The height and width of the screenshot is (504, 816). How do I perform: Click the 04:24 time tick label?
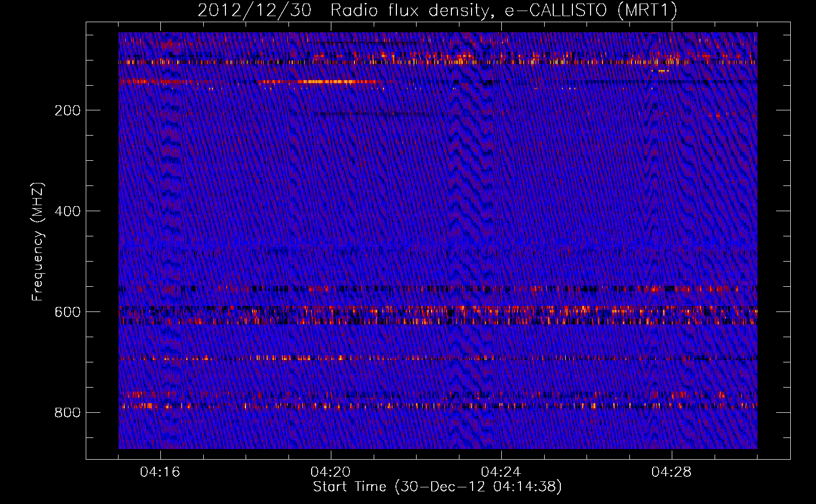tap(501, 472)
